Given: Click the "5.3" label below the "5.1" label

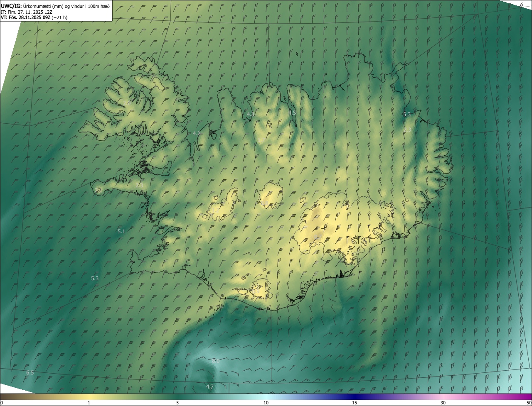Looking at the screenshot, I should 95,278.
